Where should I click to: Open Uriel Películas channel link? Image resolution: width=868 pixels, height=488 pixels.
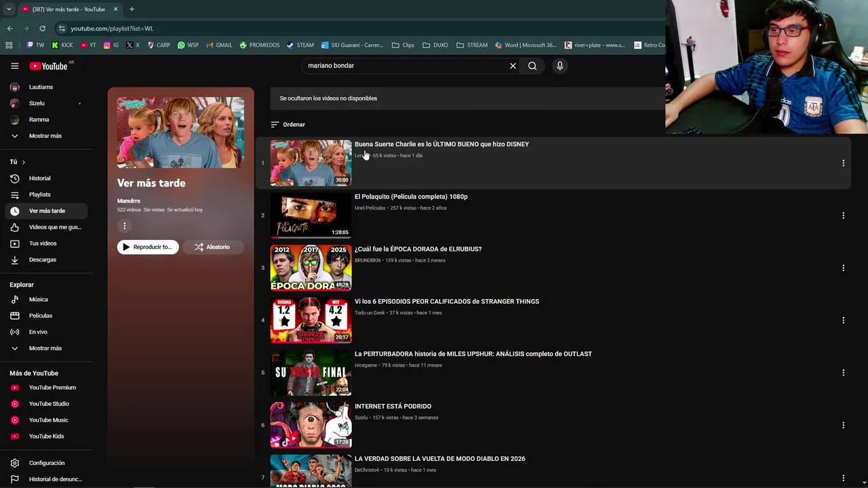(x=370, y=208)
